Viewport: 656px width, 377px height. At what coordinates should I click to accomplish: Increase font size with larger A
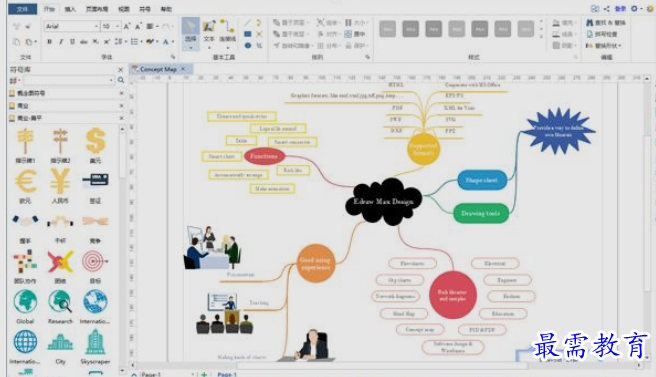[127, 26]
